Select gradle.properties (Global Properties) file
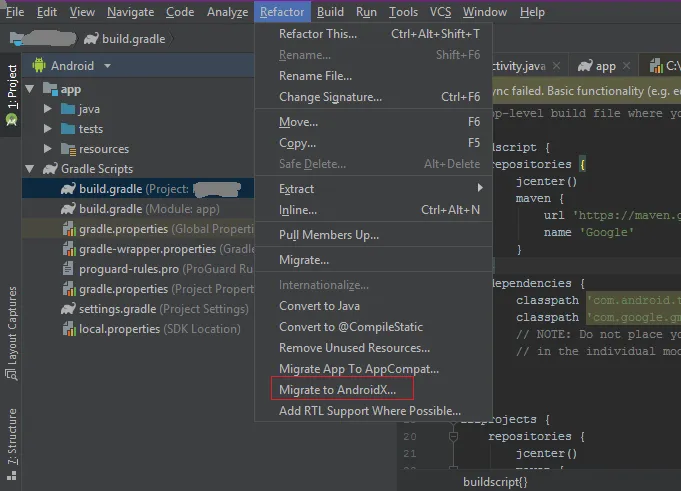681x491 pixels. [x=138, y=229]
